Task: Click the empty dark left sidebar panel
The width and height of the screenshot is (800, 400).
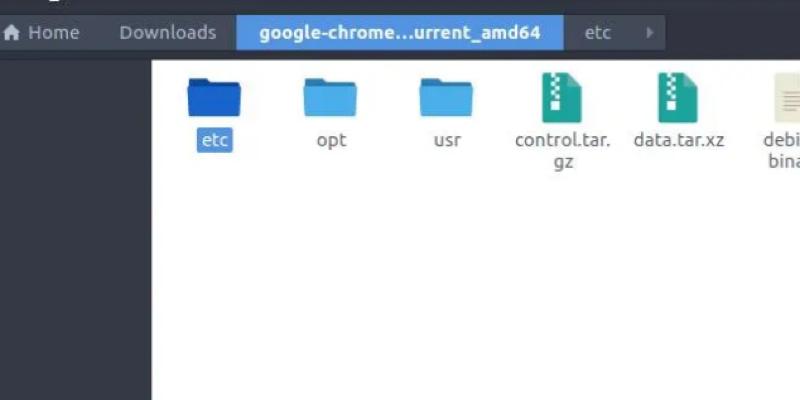Action: coord(75,230)
